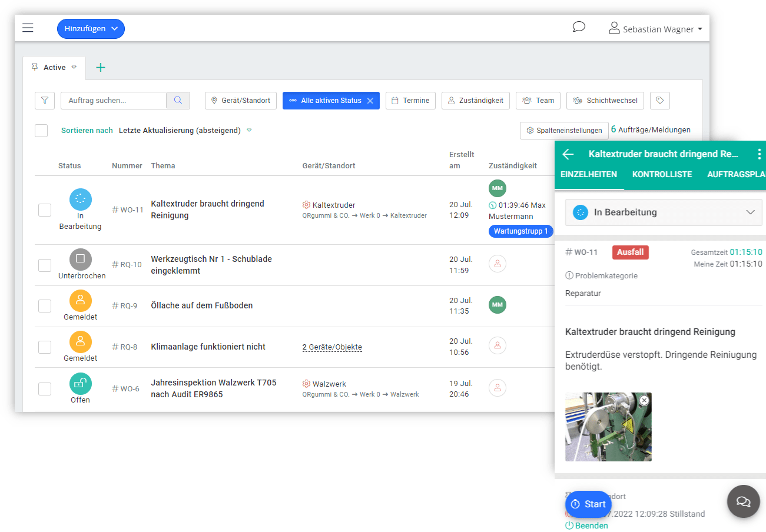Open the three-dot menu of the work order
766x532 pixels.
[x=759, y=154]
